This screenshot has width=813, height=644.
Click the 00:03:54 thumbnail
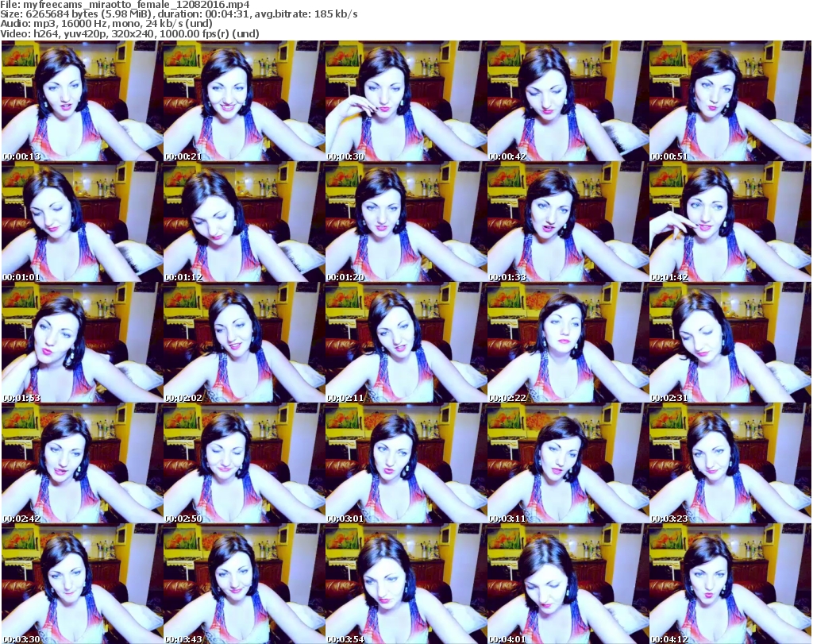tap(406, 584)
